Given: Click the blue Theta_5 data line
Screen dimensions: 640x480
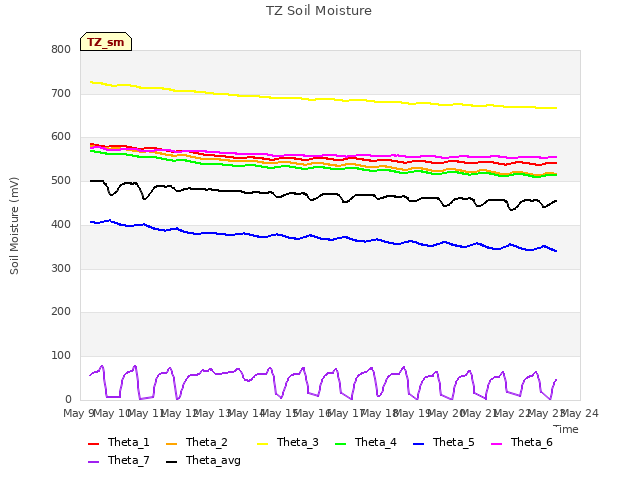Looking at the screenshot, I should tap(322, 237).
